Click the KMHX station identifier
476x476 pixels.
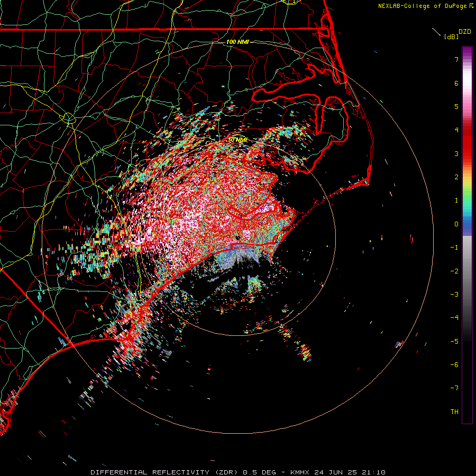pos(300,472)
